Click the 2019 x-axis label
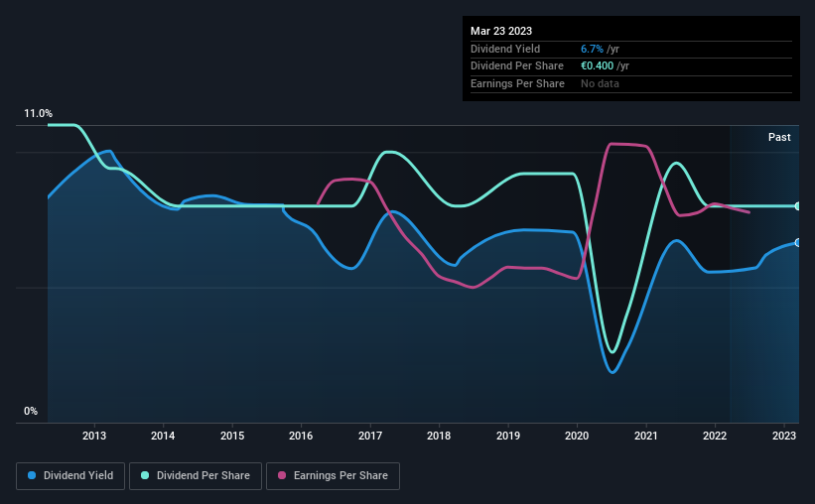This screenshot has width=815, height=504. [x=508, y=436]
